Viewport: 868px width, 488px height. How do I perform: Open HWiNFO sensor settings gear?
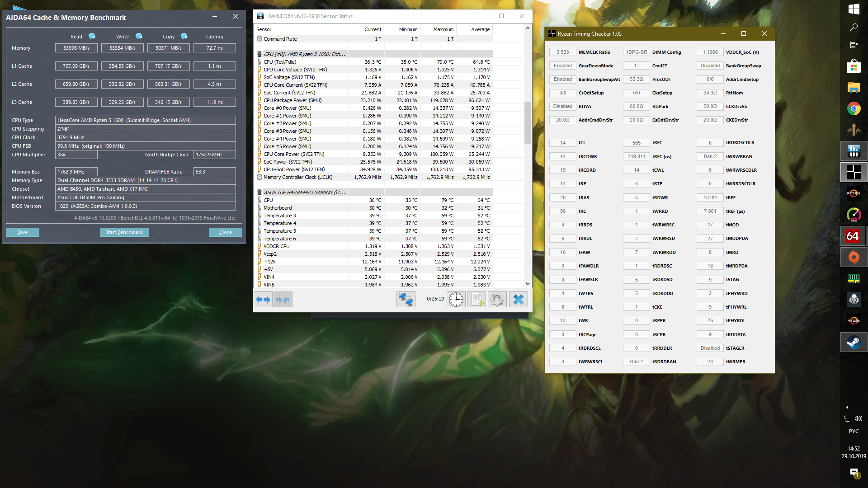point(497,300)
